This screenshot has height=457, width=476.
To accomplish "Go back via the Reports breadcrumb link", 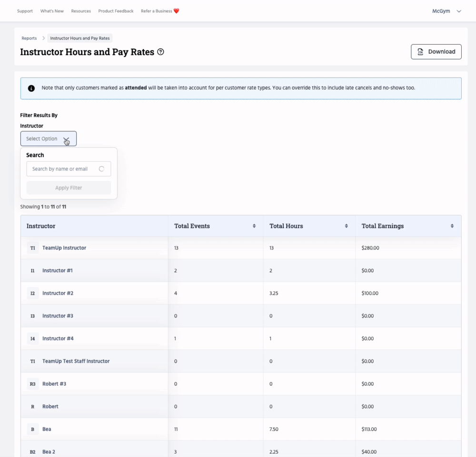I will pyautogui.click(x=29, y=38).
